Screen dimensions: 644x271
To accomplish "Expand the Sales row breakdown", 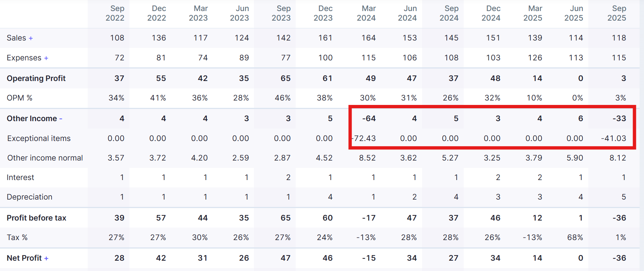I will pyautogui.click(x=31, y=38).
